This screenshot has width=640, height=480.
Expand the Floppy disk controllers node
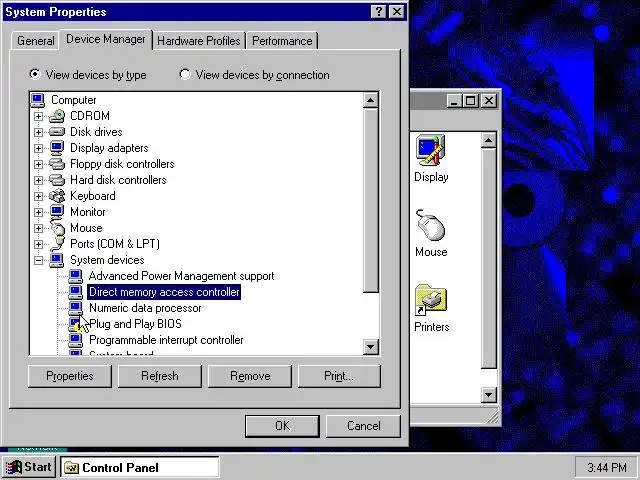coord(38,164)
